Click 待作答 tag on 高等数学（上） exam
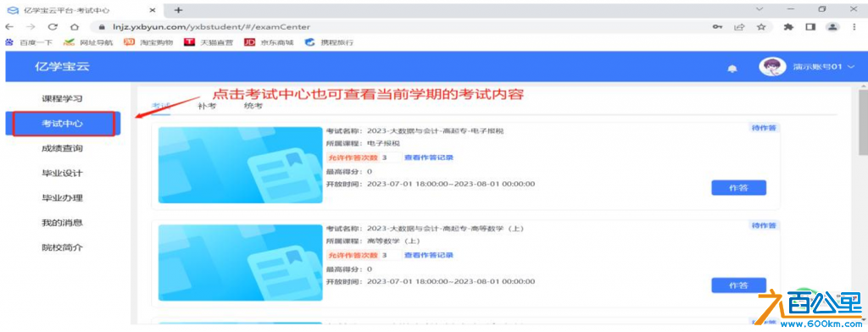The height and width of the screenshot is (332, 868). pos(764,226)
